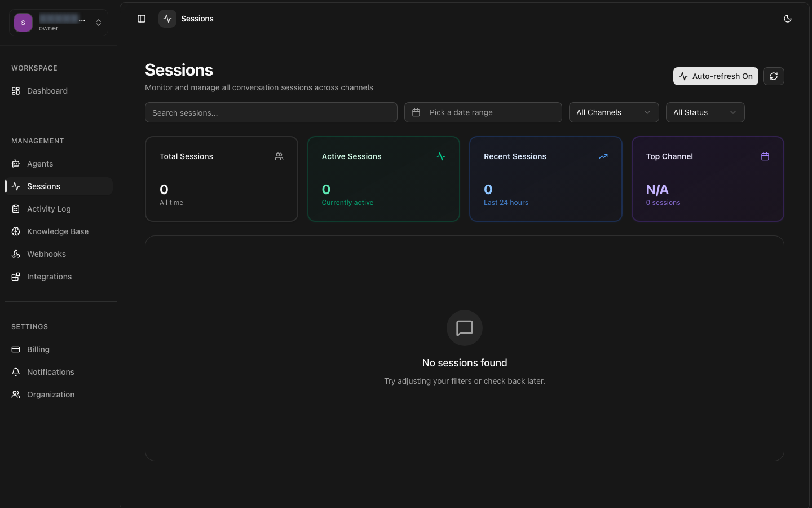
Task: Click the Sessions activity icon in sidebar
Action: point(16,186)
